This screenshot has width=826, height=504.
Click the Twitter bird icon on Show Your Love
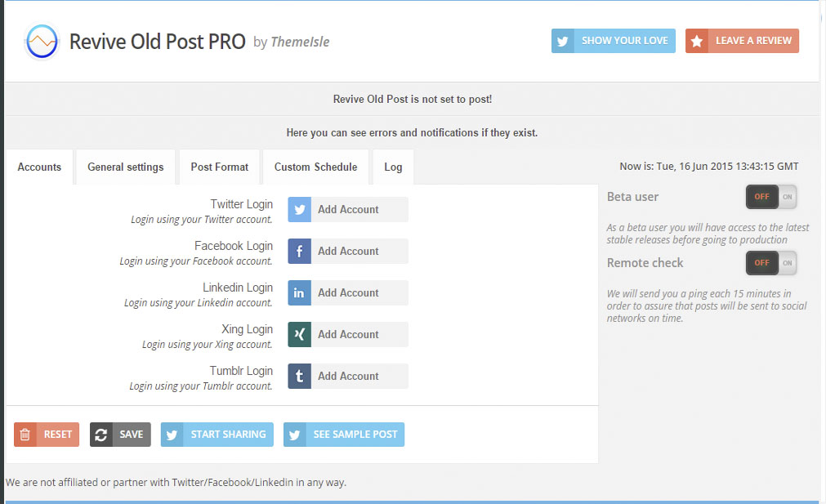tap(563, 41)
